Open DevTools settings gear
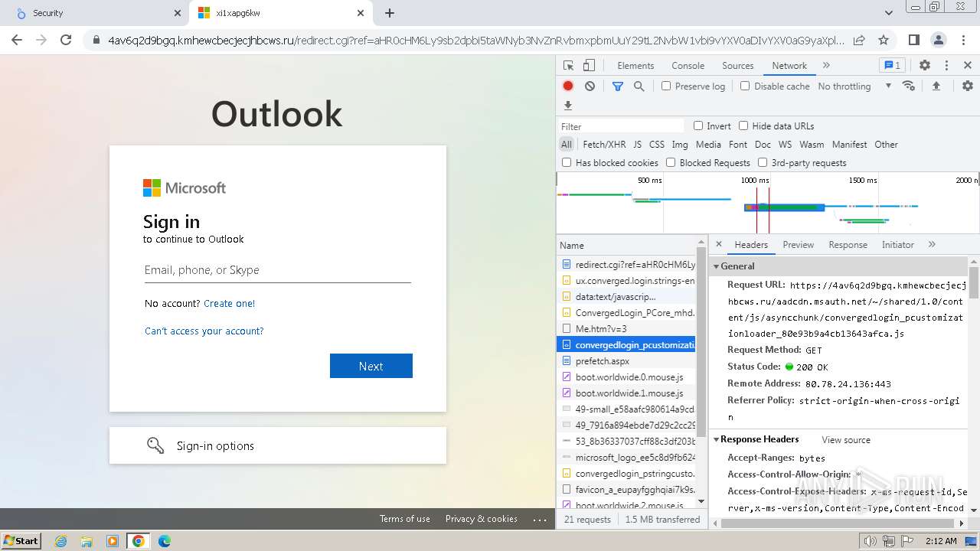The height and width of the screenshot is (551, 980). coord(925,66)
